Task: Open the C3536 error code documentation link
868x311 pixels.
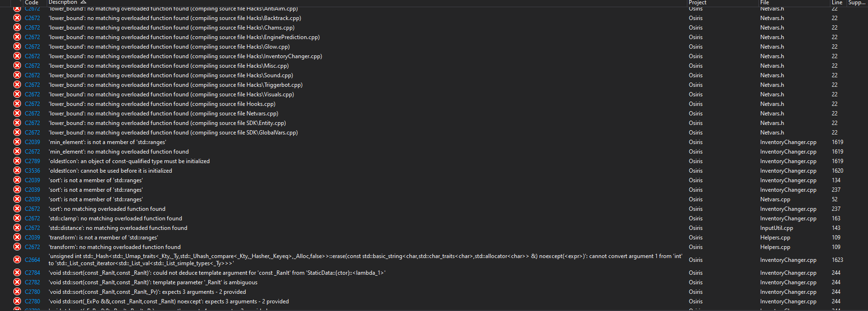Action: (x=32, y=170)
